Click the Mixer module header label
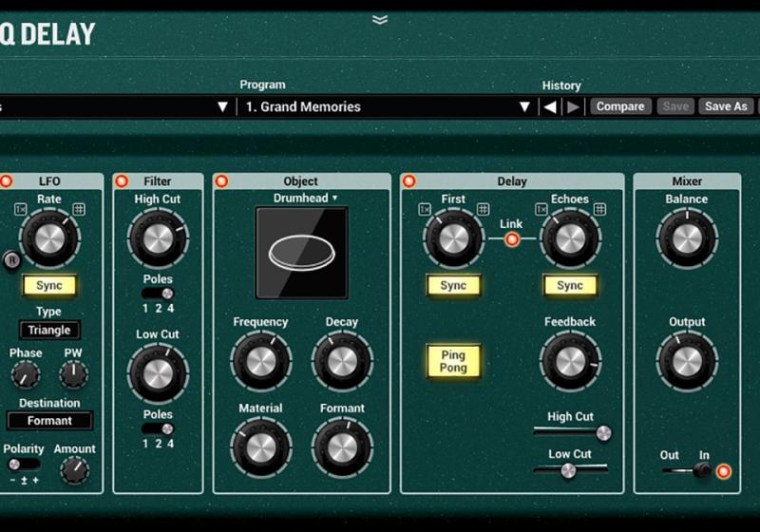 (x=687, y=181)
